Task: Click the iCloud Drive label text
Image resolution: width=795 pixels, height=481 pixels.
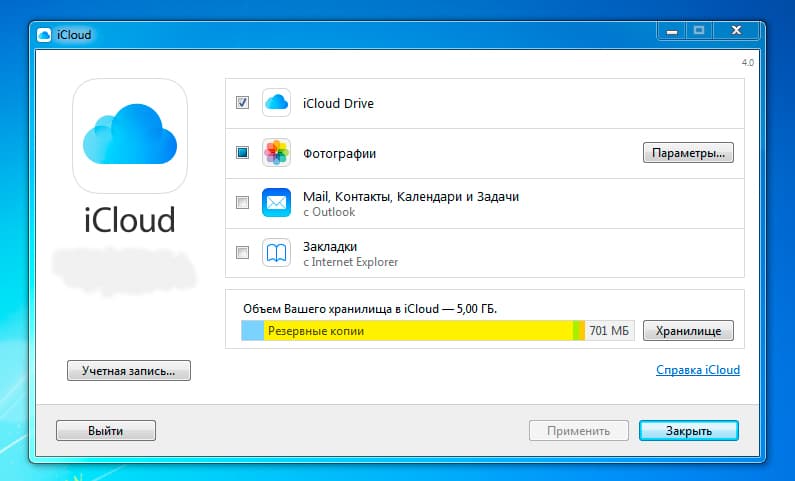Action: pyautogui.click(x=338, y=103)
